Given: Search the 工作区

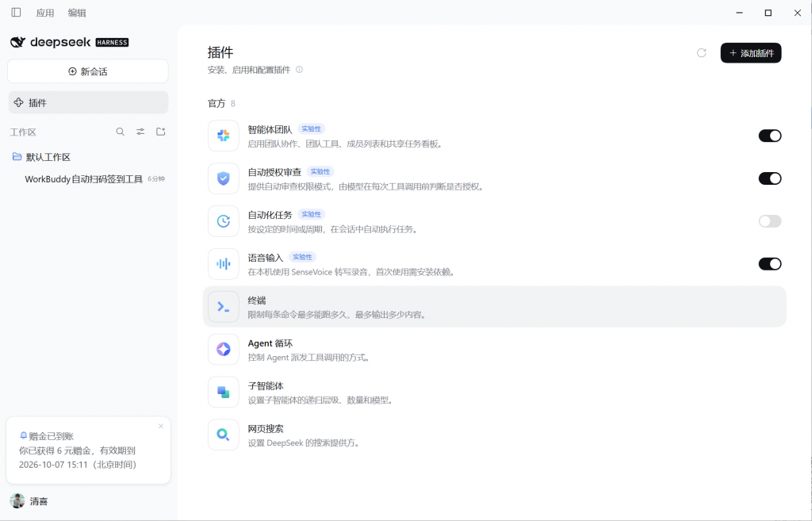Looking at the screenshot, I should pyautogui.click(x=121, y=132).
